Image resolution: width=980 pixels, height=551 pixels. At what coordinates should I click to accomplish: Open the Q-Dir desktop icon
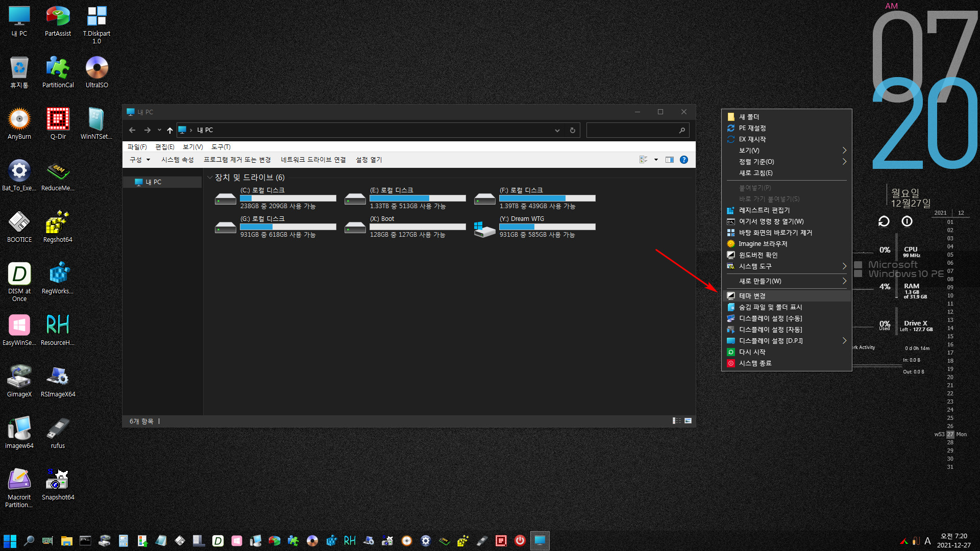click(x=58, y=124)
